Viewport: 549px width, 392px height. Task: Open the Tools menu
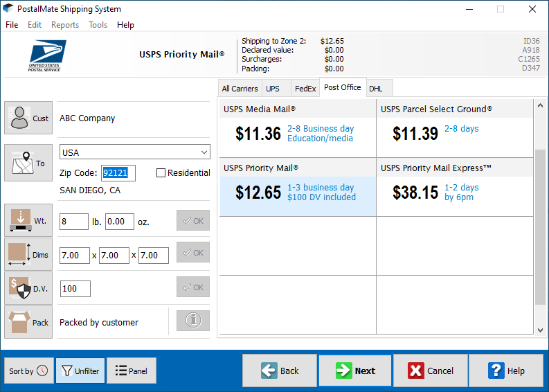(x=98, y=25)
